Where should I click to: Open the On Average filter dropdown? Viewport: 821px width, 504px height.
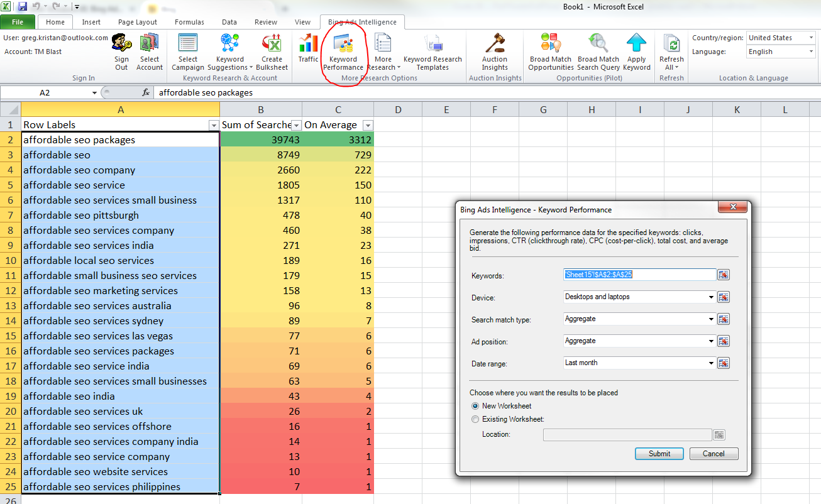(368, 125)
